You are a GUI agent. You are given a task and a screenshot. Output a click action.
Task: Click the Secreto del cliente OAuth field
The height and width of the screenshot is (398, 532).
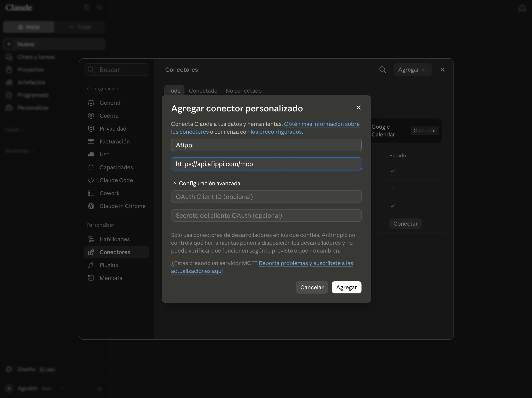[x=266, y=215]
